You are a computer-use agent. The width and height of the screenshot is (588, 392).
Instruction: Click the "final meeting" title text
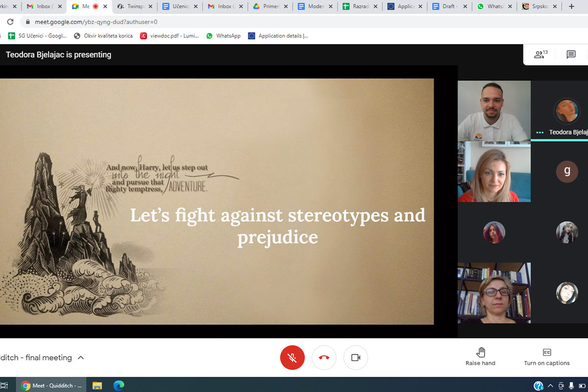pyautogui.click(x=49, y=358)
